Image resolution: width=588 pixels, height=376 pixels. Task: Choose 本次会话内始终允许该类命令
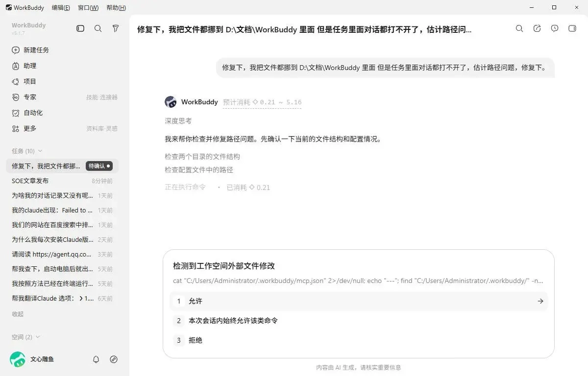click(x=359, y=321)
